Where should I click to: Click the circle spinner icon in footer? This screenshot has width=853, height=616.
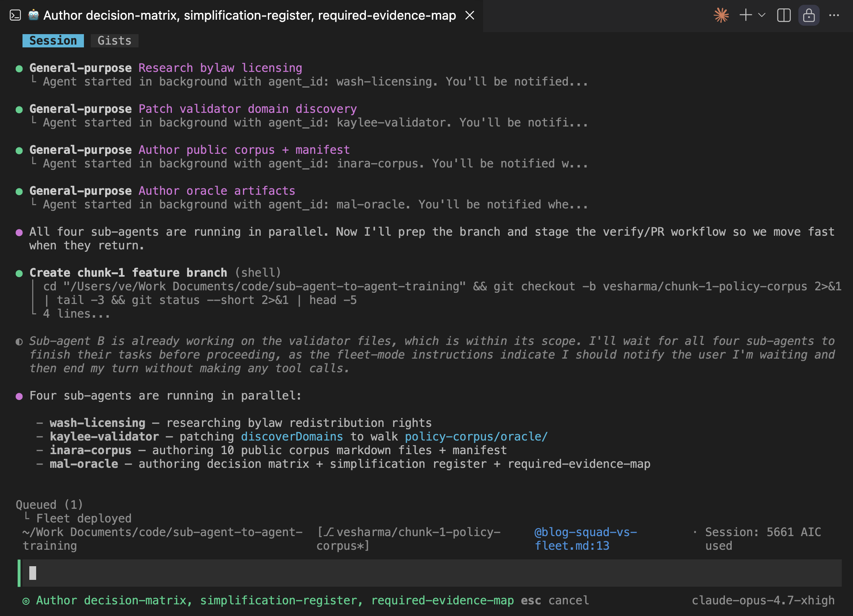tap(26, 601)
